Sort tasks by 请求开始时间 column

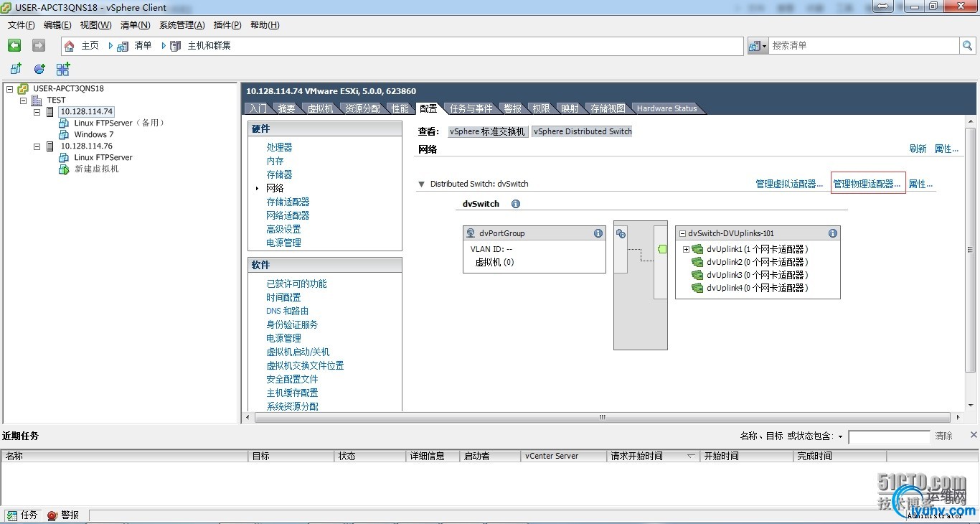pyautogui.click(x=653, y=456)
